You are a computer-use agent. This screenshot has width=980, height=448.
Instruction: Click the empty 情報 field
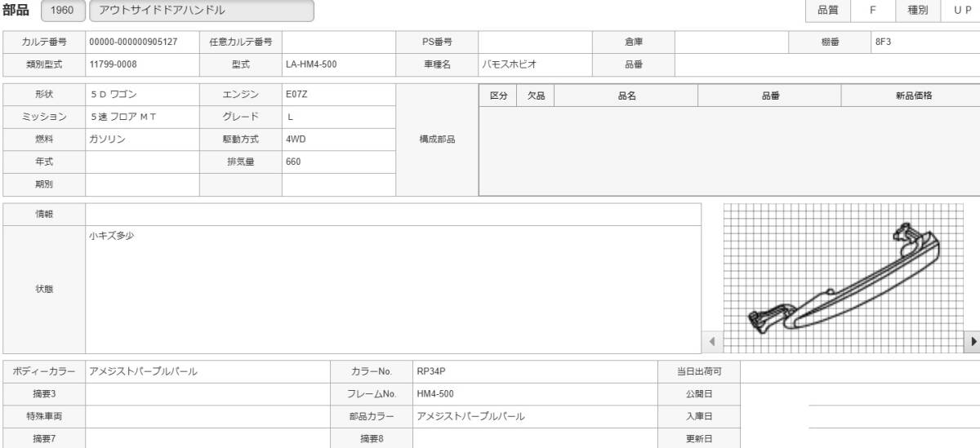pos(393,214)
